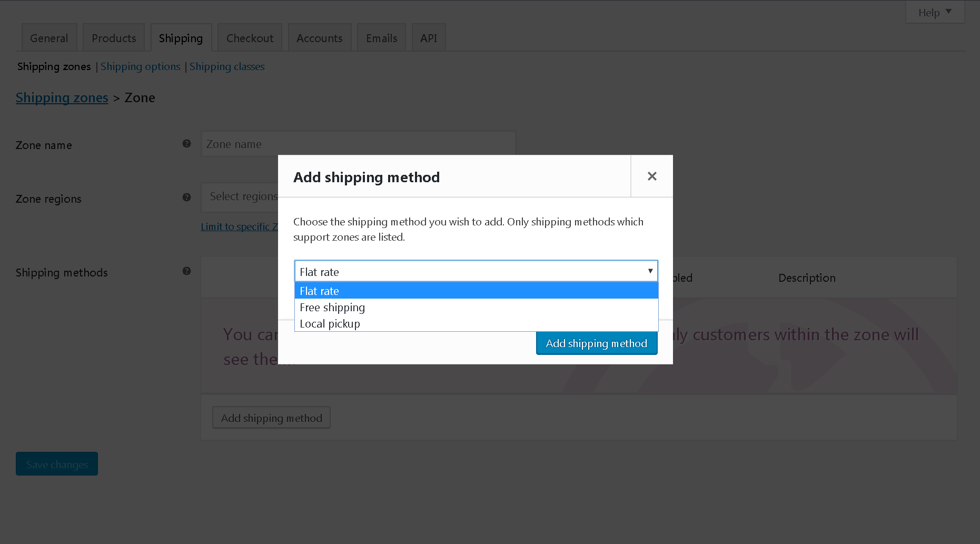Focus the Zone name input field
This screenshot has width=980, height=544.
(x=358, y=144)
